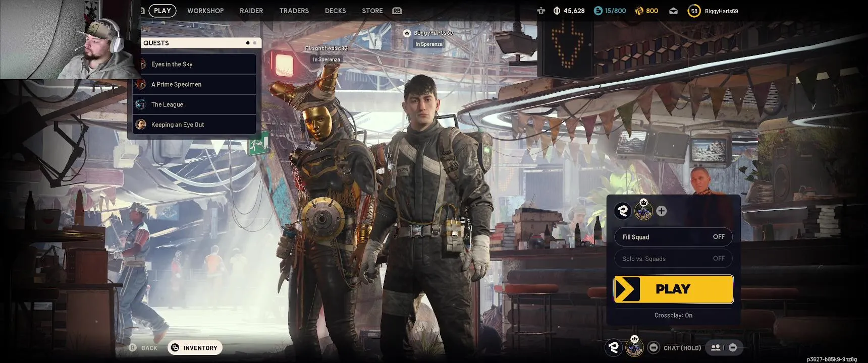This screenshot has height=363, width=868.
Task: Open the level 58 profile ring
Action: [x=694, y=11]
